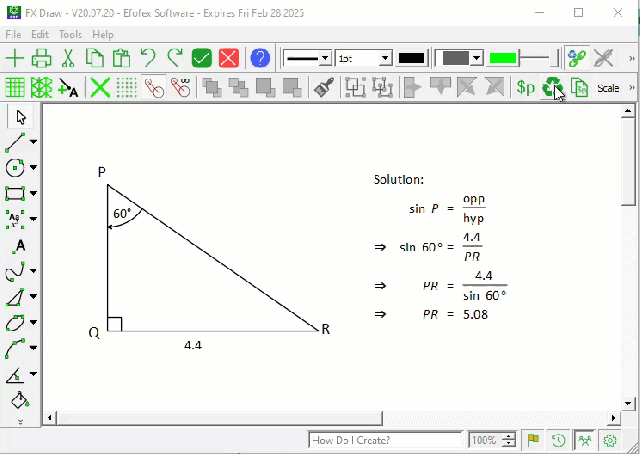The image size is (640, 454).
Task: Toggle the square grid display
Action: 16,88
